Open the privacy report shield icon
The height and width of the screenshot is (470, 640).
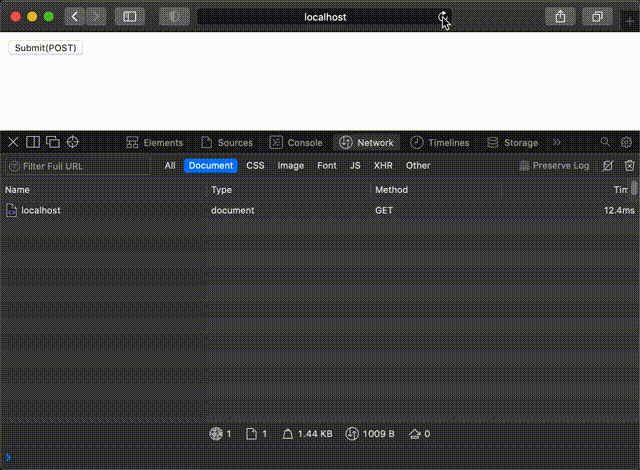point(174,17)
